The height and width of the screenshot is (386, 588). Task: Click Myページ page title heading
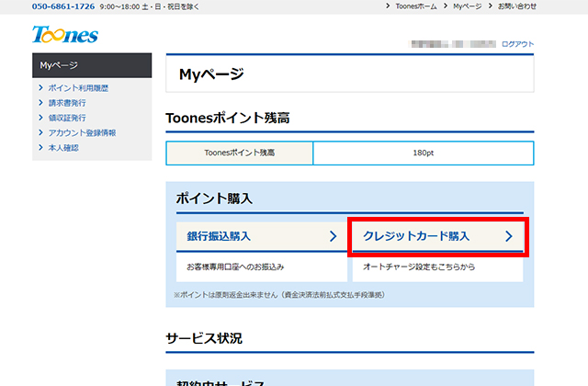[211, 74]
